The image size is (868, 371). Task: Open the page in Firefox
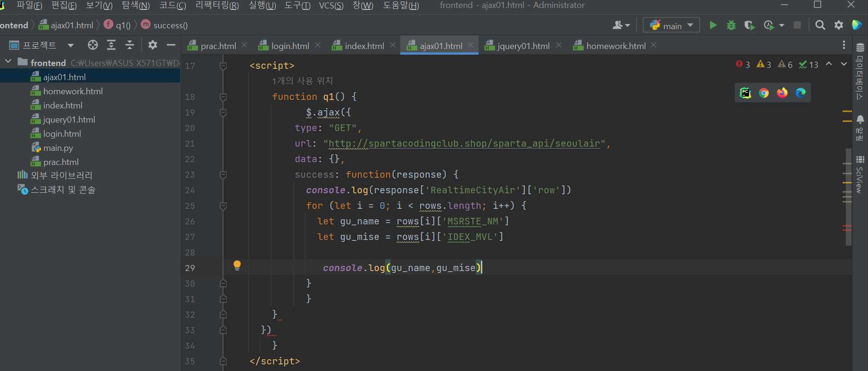(x=782, y=93)
